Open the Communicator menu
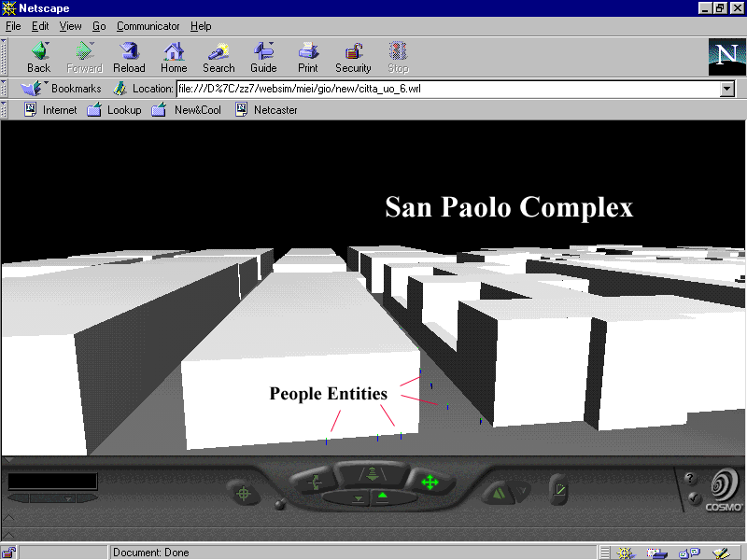 click(148, 26)
